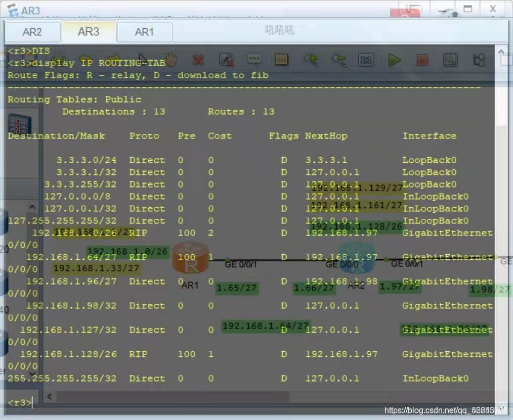Click the 3.3.3.1 next hop value
513x420 pixels.
click(x=326, y=160)
